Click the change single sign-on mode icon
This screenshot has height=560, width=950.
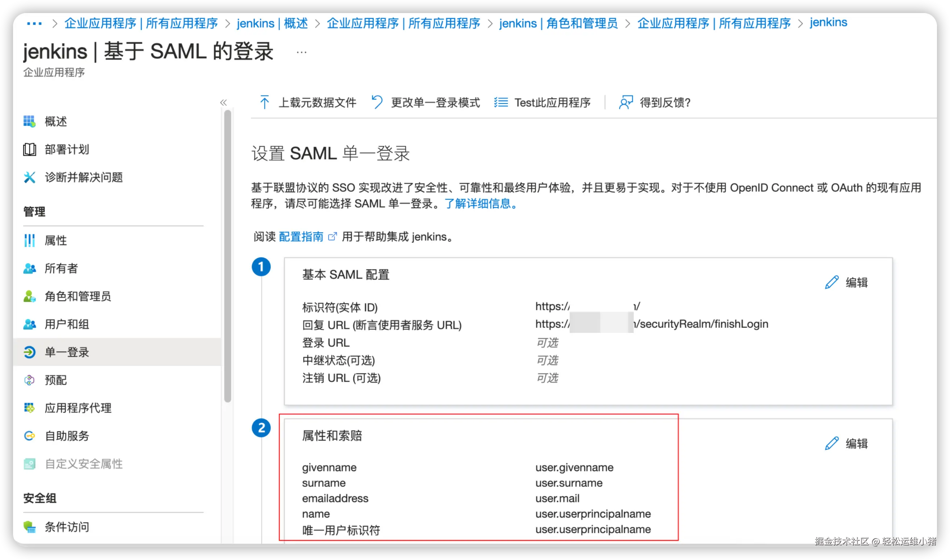click(377, 102)
